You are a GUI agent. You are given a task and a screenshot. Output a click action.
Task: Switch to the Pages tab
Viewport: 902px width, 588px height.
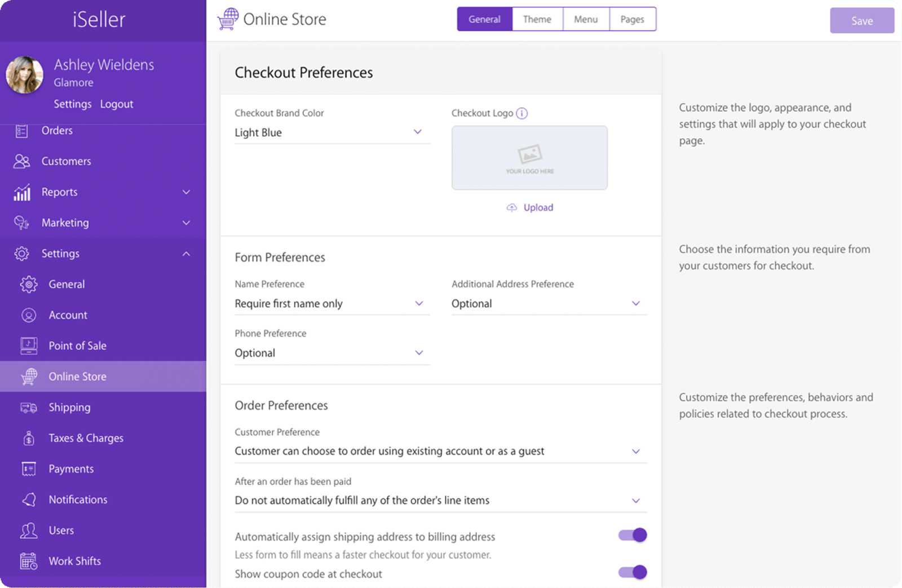[x=633, y=19]
